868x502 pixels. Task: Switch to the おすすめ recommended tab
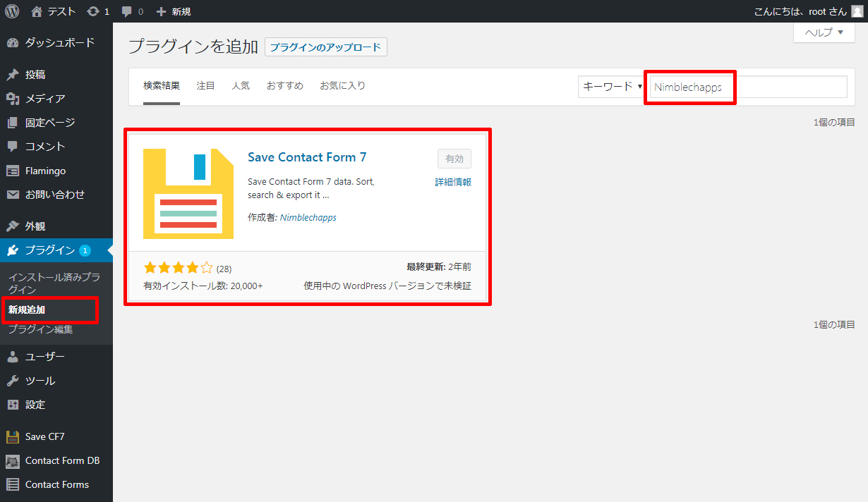(x=284, y=86)
